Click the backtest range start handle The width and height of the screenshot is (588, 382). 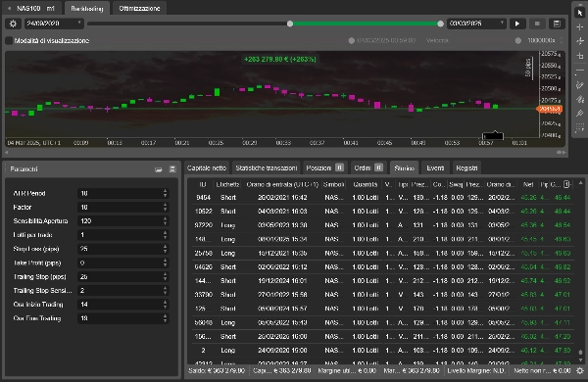(x=290, y=24)
